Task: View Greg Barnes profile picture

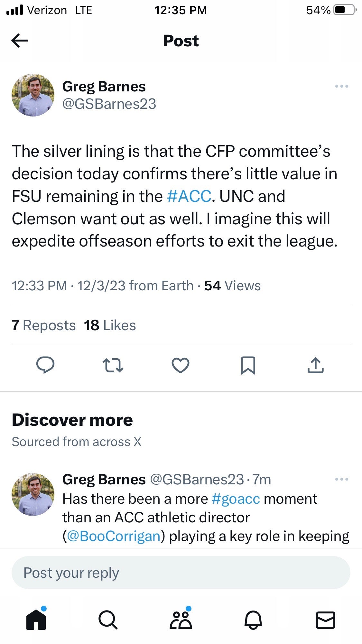Action: 33,95
